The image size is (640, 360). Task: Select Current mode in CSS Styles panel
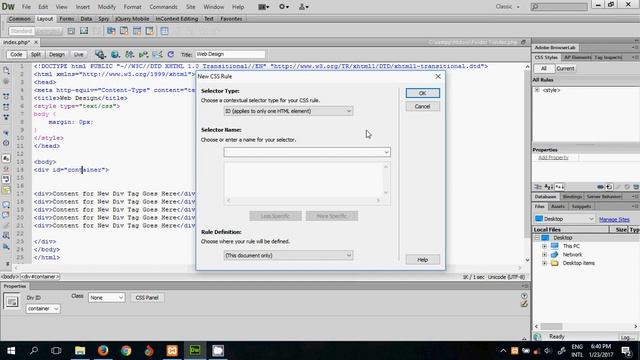[x=565, y=69]
